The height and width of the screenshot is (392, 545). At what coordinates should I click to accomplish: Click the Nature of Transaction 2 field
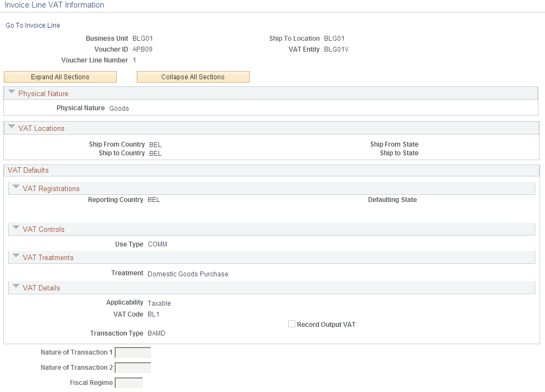[x=132, y=368]
